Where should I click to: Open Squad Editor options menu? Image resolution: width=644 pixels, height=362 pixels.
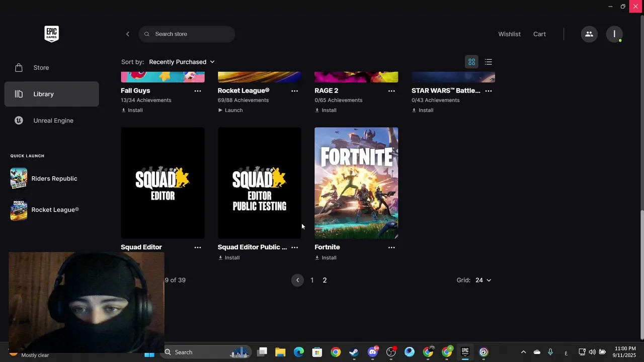(198, 247)
